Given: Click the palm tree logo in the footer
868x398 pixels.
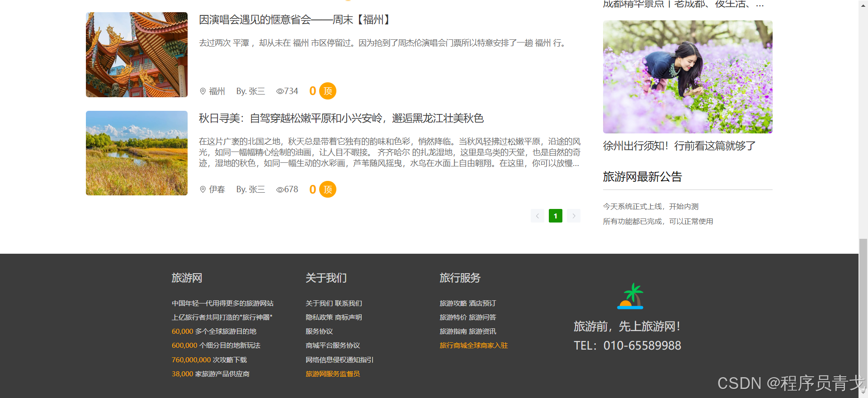Looking at the screenshot, I should pos(630,296).
